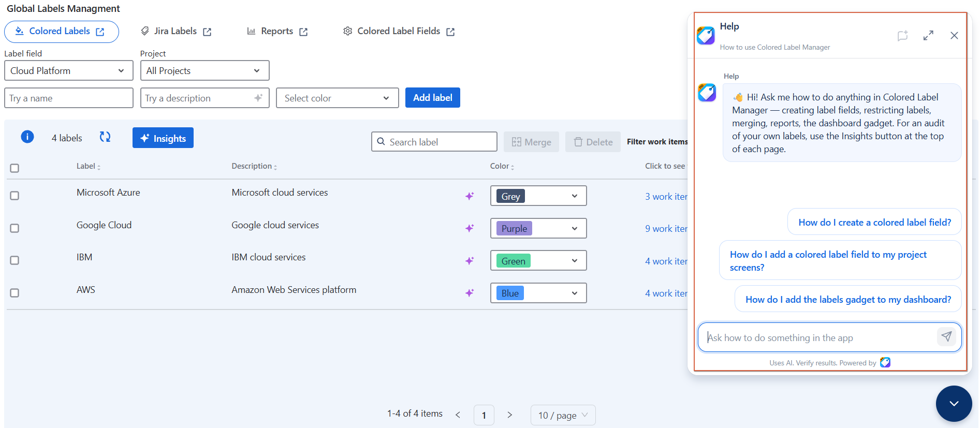Close the Help panel
The width and height of the screenshot is (980, 428).
pos(954,36)
